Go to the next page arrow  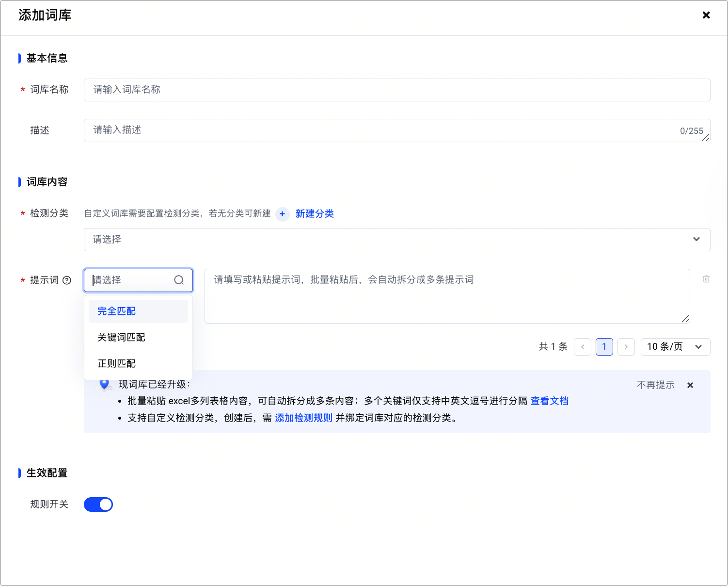point(626,347)
